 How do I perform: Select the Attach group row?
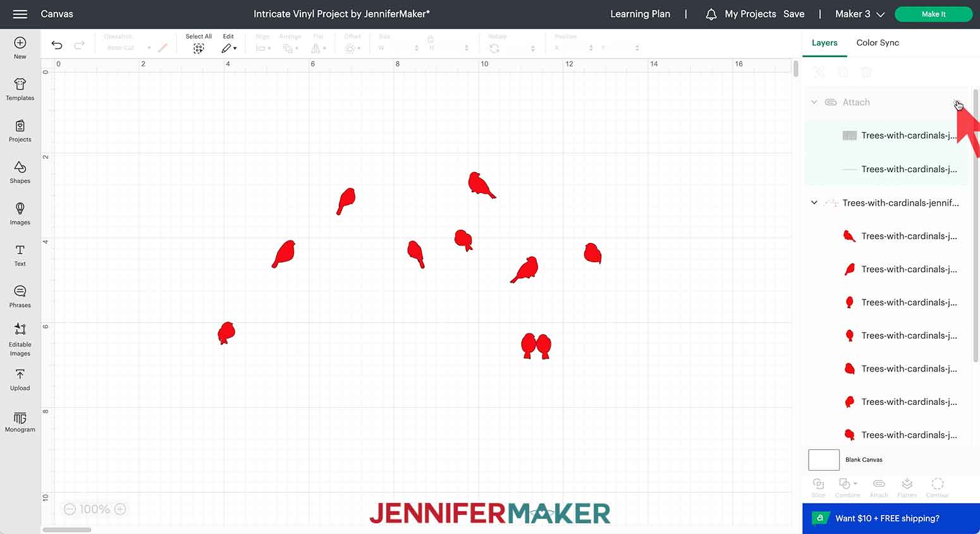click(886, 102)
